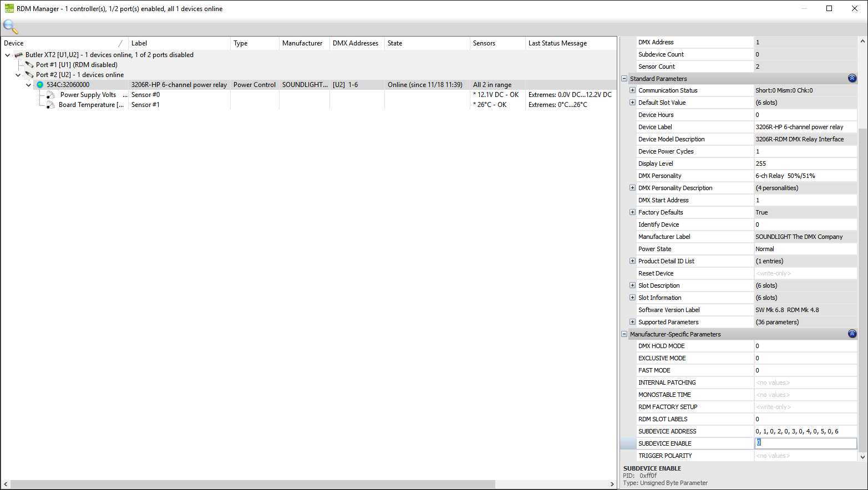Sort by the State column header
Screen dimensions: 868x490
pos(395,43)
